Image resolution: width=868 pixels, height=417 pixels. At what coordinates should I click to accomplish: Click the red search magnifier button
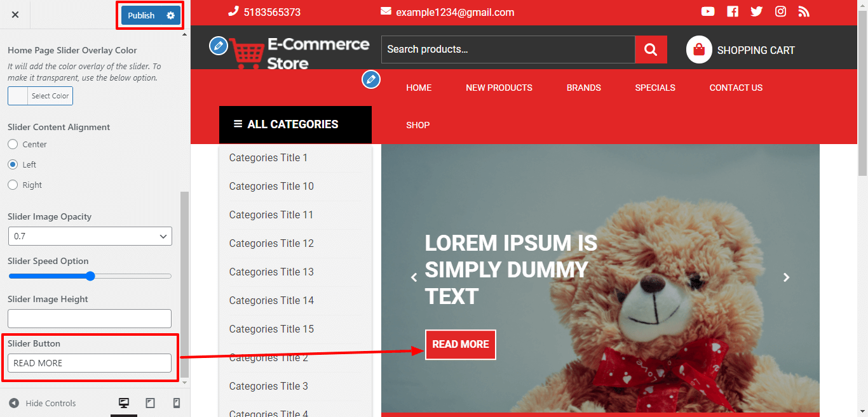point(651,50)
